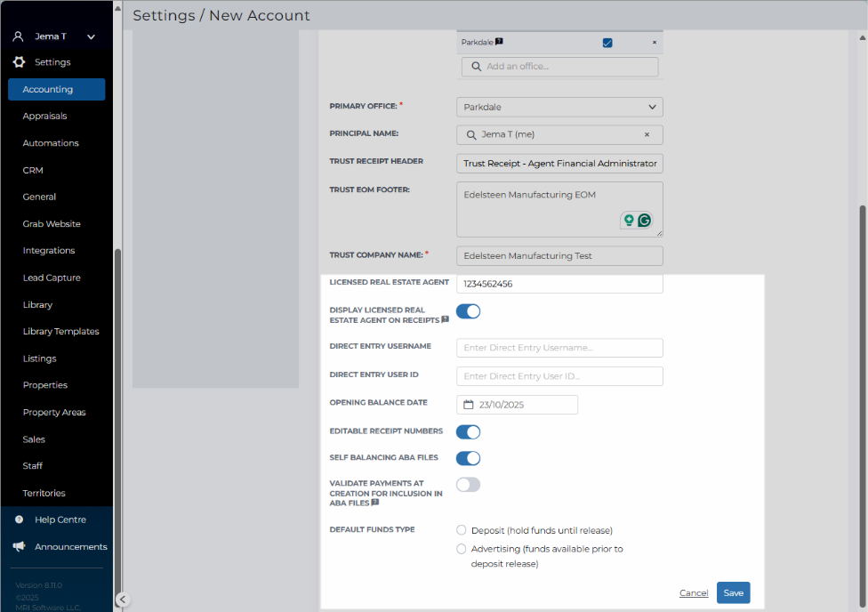Click the Add an office search field
The height and width of the screenshot is (612, 868).
[559, 67]
